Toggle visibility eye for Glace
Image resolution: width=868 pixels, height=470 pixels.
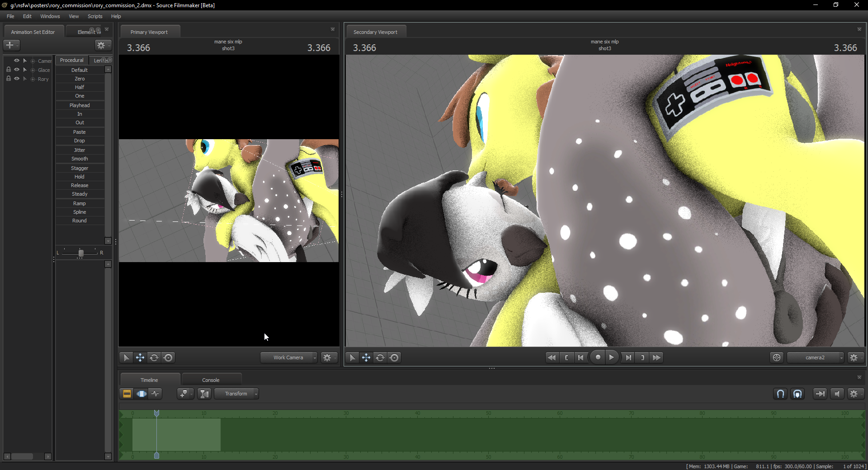pos(17,70)
